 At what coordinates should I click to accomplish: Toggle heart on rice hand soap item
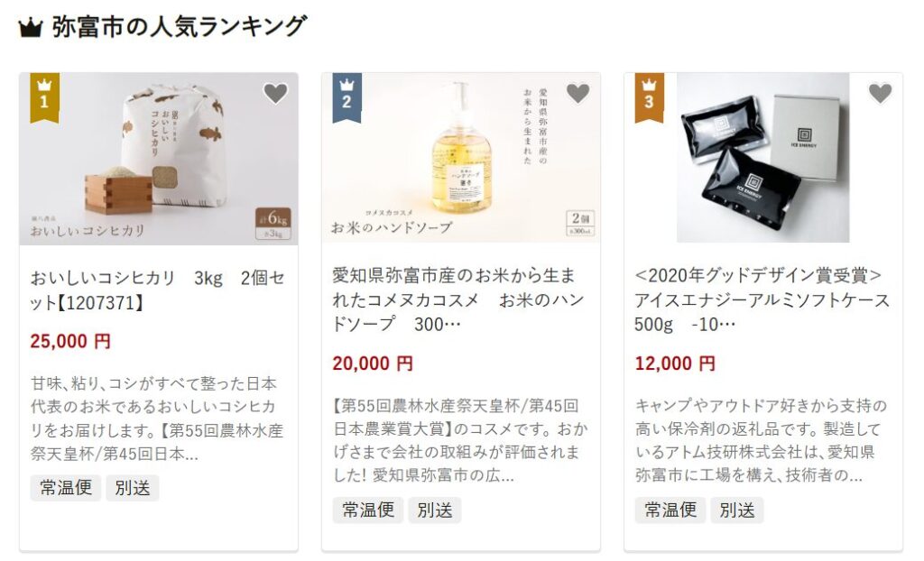577,93
